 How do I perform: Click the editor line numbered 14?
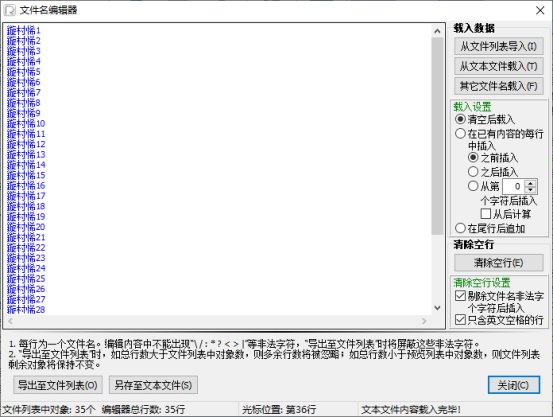click(x=26, y=165)
